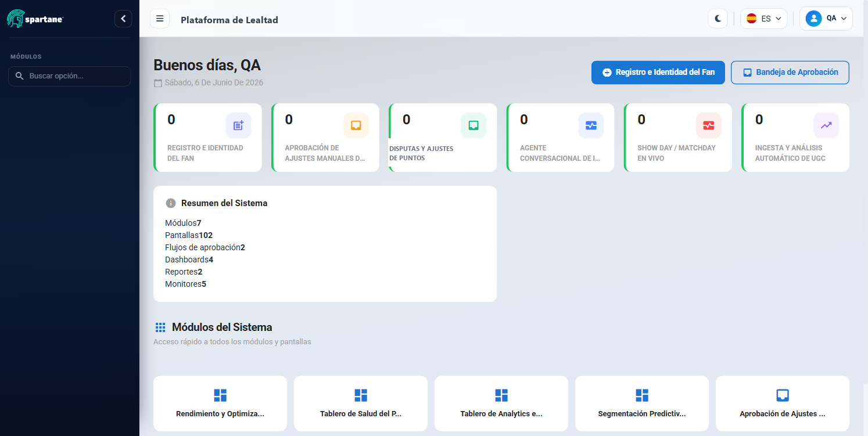Click the 'Buenos días, QA' greeting

(x=207, y=65)
